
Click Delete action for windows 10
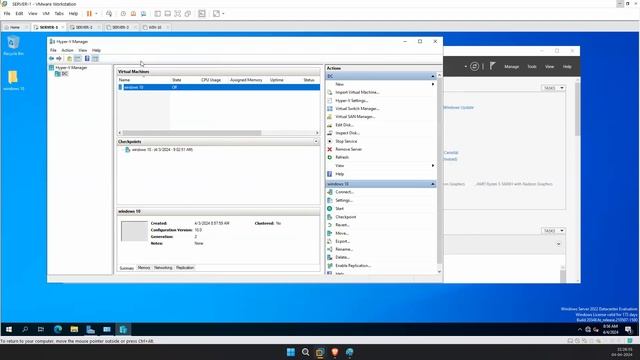[x=342, y=257]
